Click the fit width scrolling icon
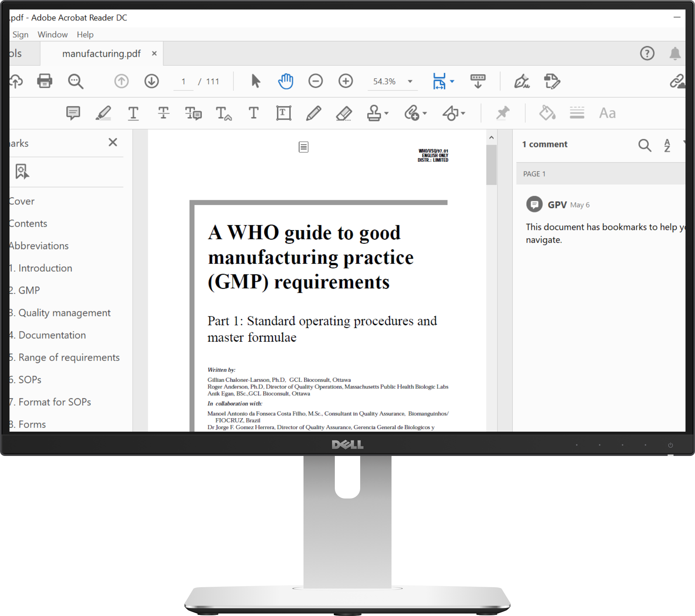Screen dimensions: 695x616 coord(439,81)
